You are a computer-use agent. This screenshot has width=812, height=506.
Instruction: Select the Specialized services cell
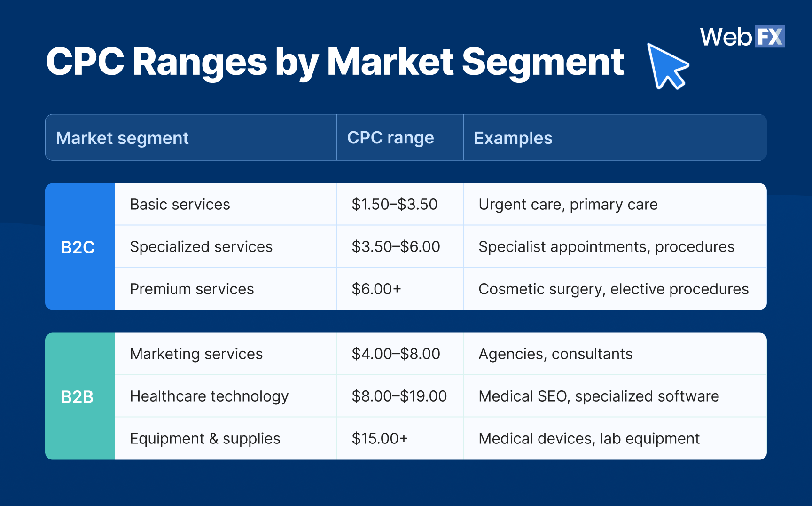(x=201, y=247)
